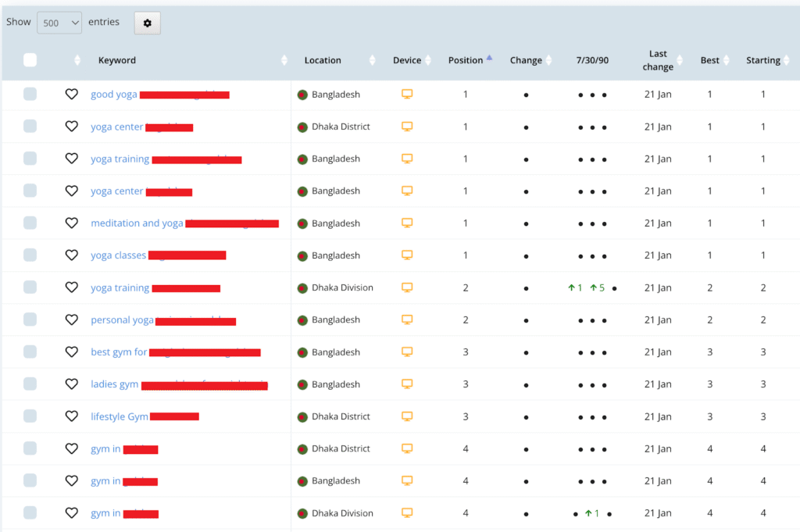This screenshot has width=800, height=532.
Task: Open the "best gym for" keyword link
Action: coord(119,352)
